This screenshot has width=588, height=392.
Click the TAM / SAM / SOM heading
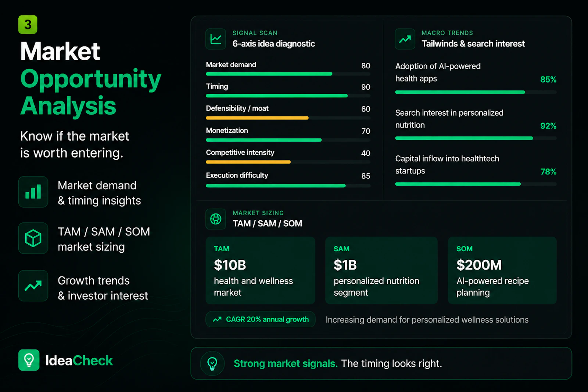click(268, 223)
